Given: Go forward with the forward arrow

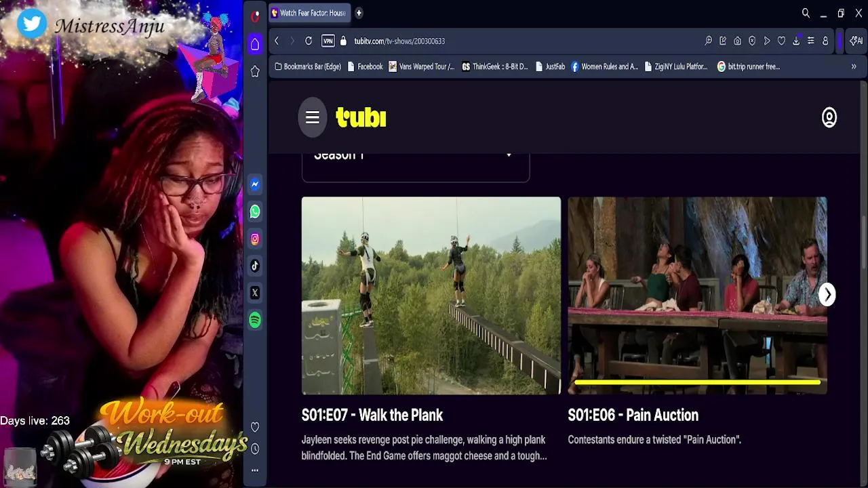Looking at the screenshot, I should 292,41.
